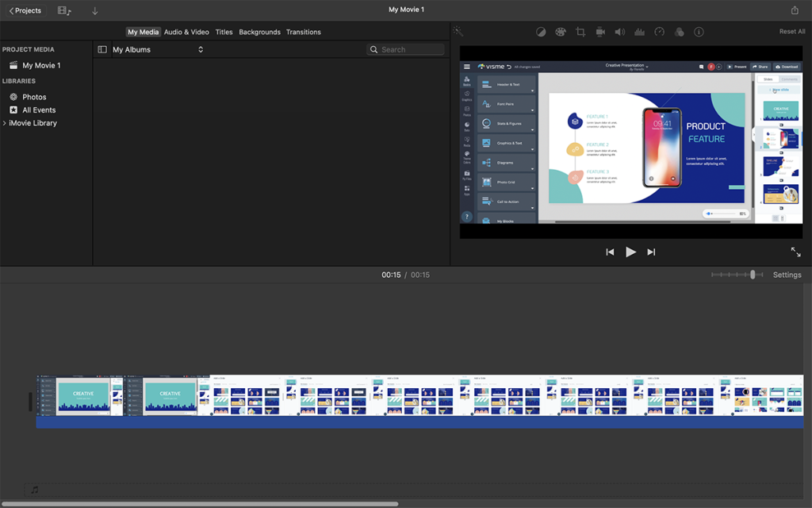Image resolution: width=812 pixels, height=508 pixels.
Task: Open Noise Reduction and Equalizer controls
Action: [x=639, y=32]
